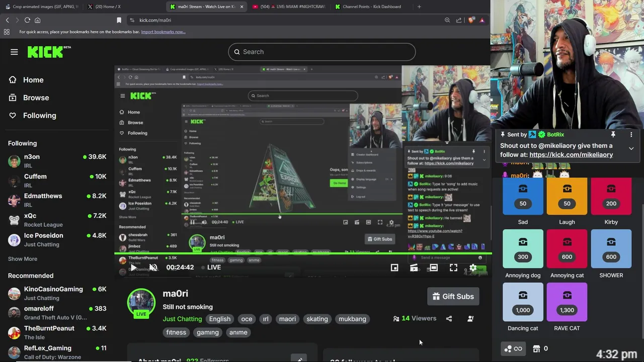
Task: Click the clip icon in video controls
Action: [414, 267]
